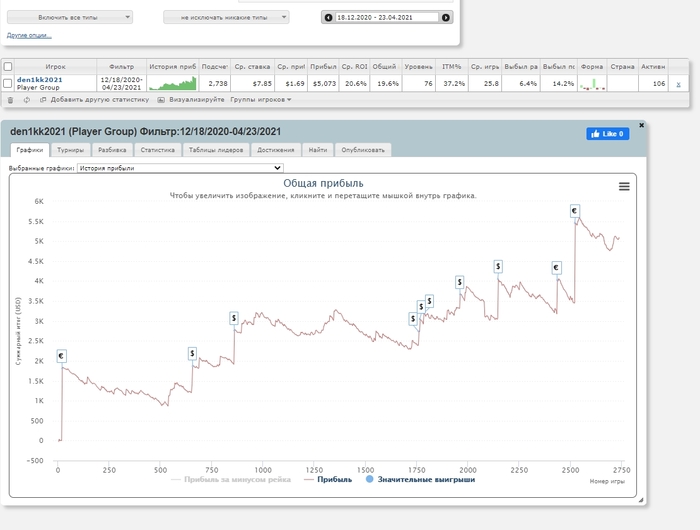Click the dollar win marker near game 850
The width and height of the screenshot is (700, 530).
point(234,318)
